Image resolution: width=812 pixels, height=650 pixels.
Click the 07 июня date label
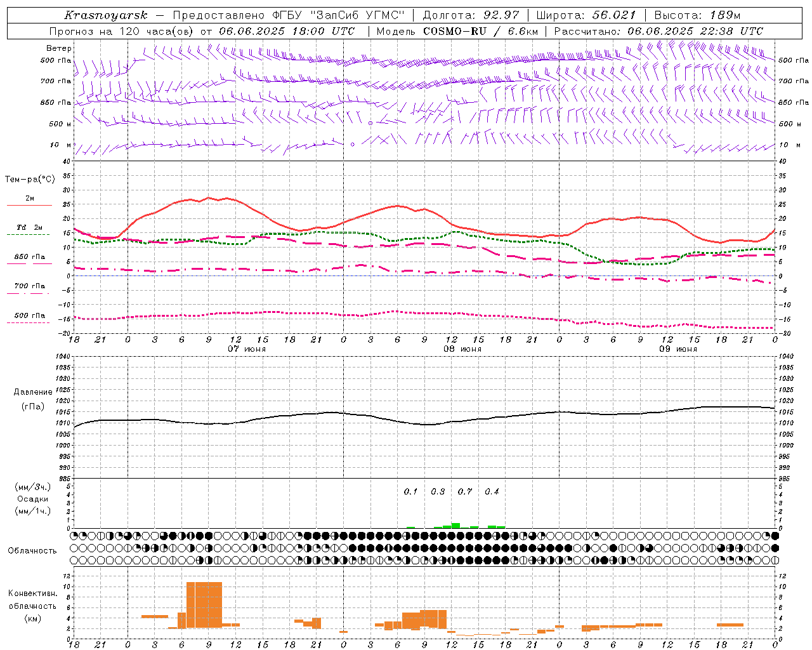247,349
